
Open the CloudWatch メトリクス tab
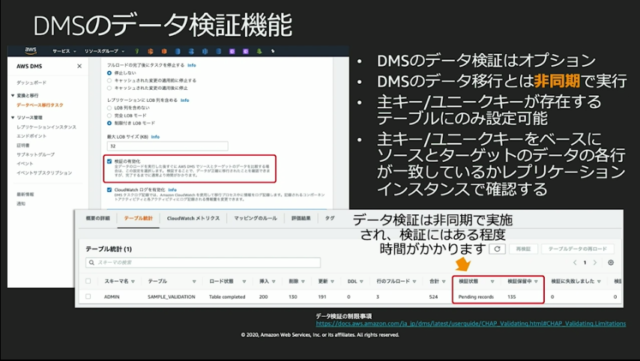coord(193,218)
